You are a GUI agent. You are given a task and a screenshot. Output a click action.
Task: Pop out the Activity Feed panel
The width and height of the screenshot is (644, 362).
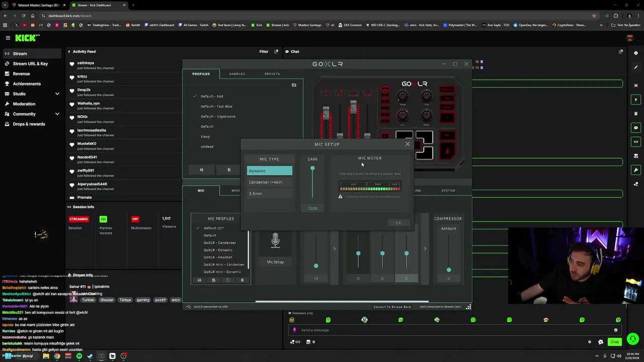tap(276, 51)
